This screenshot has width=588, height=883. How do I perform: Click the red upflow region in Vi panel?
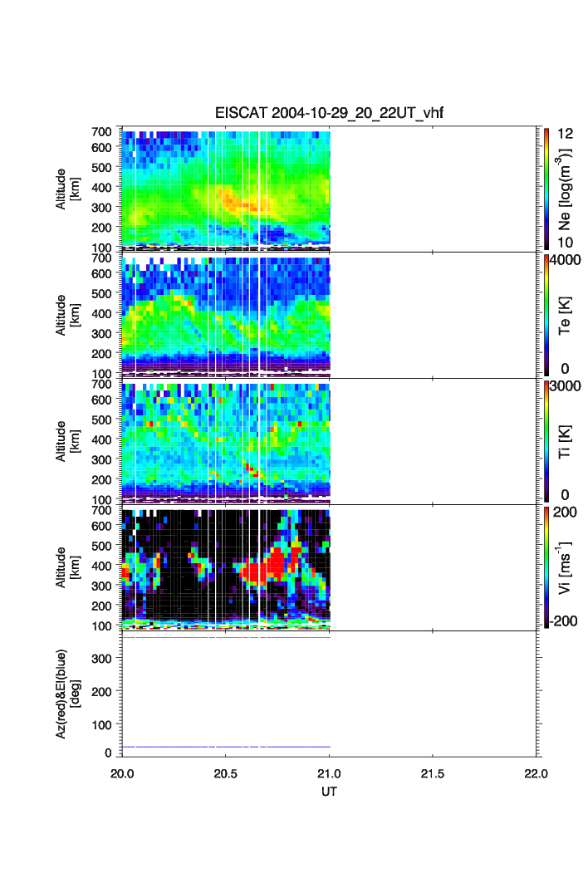267,571
